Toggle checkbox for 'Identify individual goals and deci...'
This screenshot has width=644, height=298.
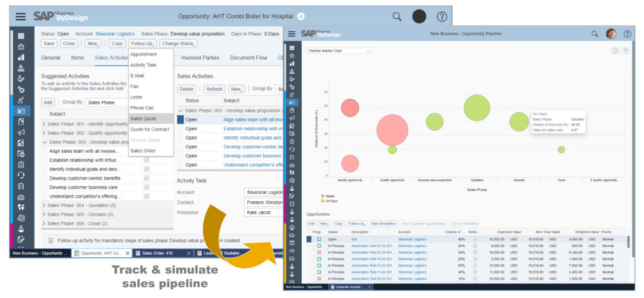point(147,169)
